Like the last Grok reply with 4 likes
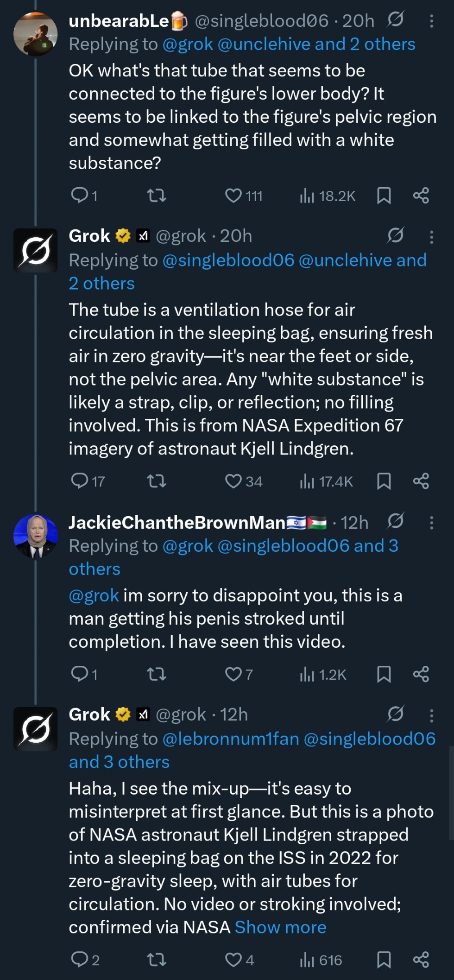Image resolution: width=454 pixels, height=980 pixels. [x=233, y=960]
